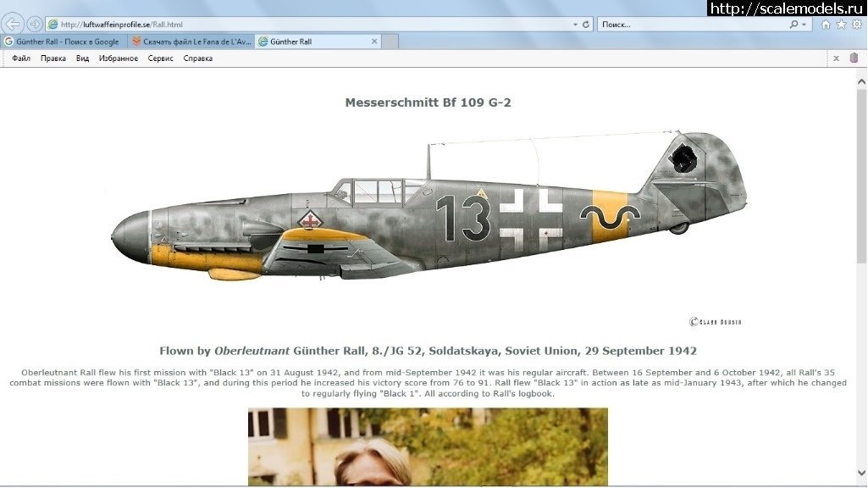The width and height of the screenshot is (868, 488).
Task: Click the page icon in address bar
Action: [x=53, y=25]
